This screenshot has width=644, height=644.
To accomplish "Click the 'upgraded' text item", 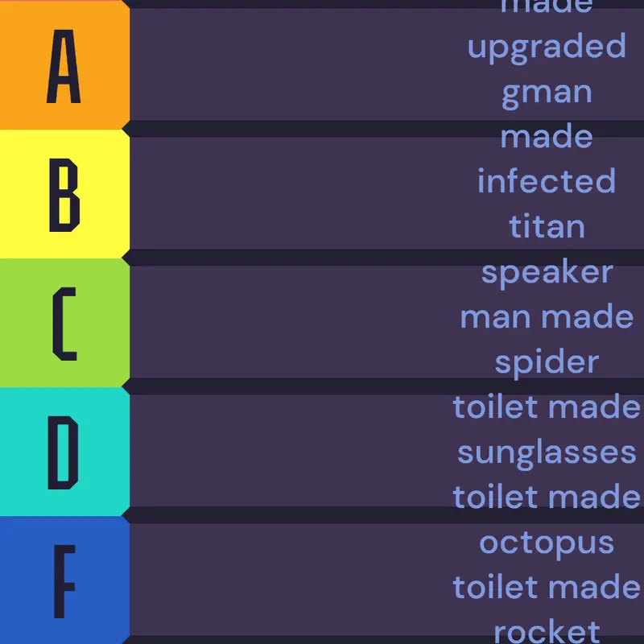I will coord(547,48).
